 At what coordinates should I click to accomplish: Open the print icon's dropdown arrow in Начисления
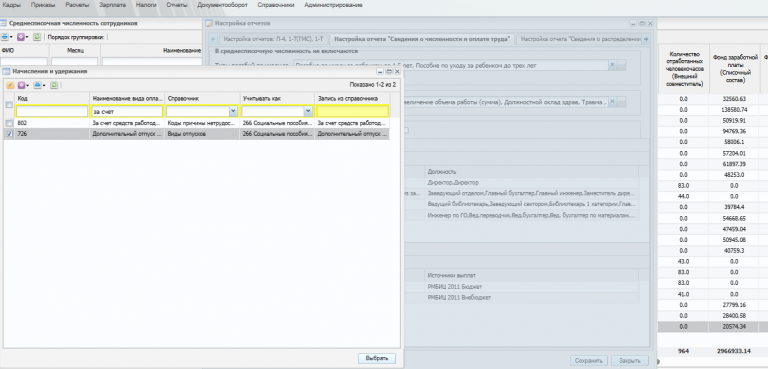pyautogui.click(x=44, y=86)
